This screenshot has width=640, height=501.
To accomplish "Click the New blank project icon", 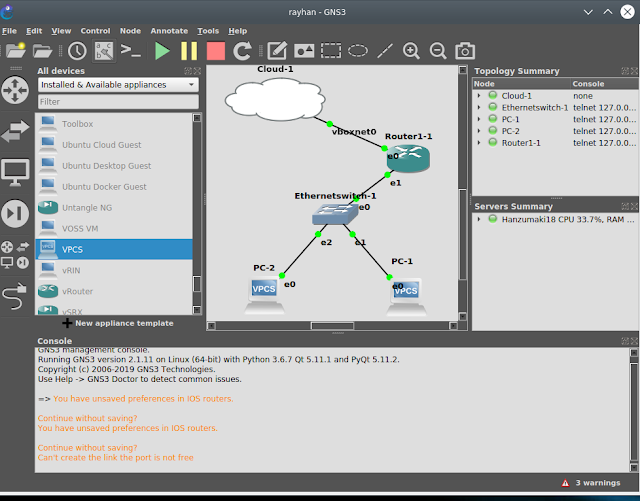I will (16, 51).
